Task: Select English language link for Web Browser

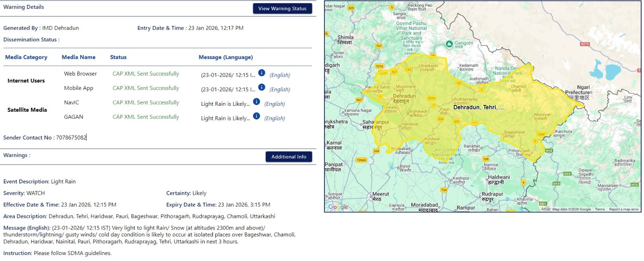Action: pyautogui.click(x=280, y=75)
